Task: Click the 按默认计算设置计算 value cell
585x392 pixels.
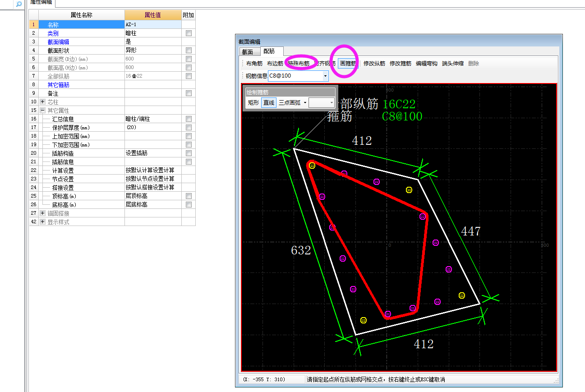Action: click(153, 170)
